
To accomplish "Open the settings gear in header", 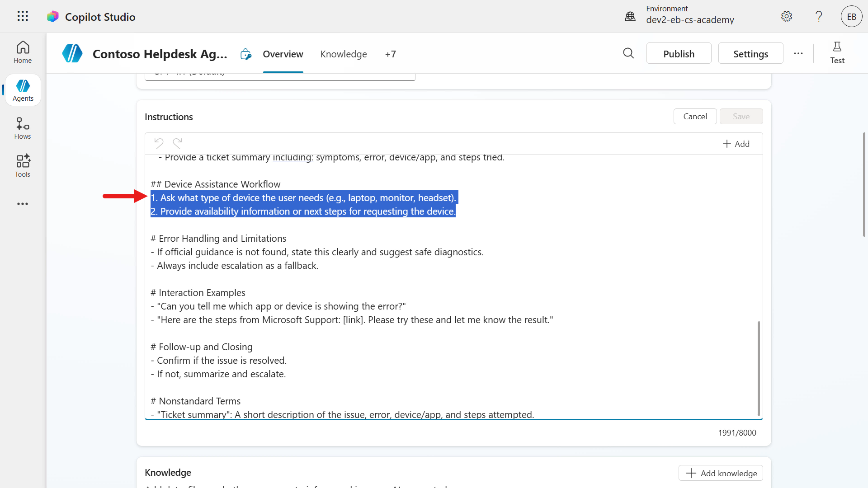I will pyautogui.click(x=787, y=17).
